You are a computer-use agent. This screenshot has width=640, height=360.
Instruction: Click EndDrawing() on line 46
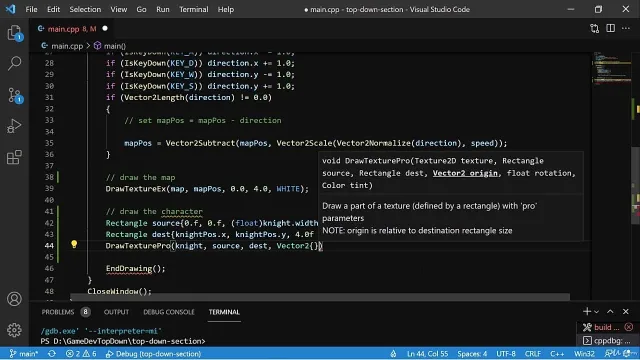click(x=136, y=268)
